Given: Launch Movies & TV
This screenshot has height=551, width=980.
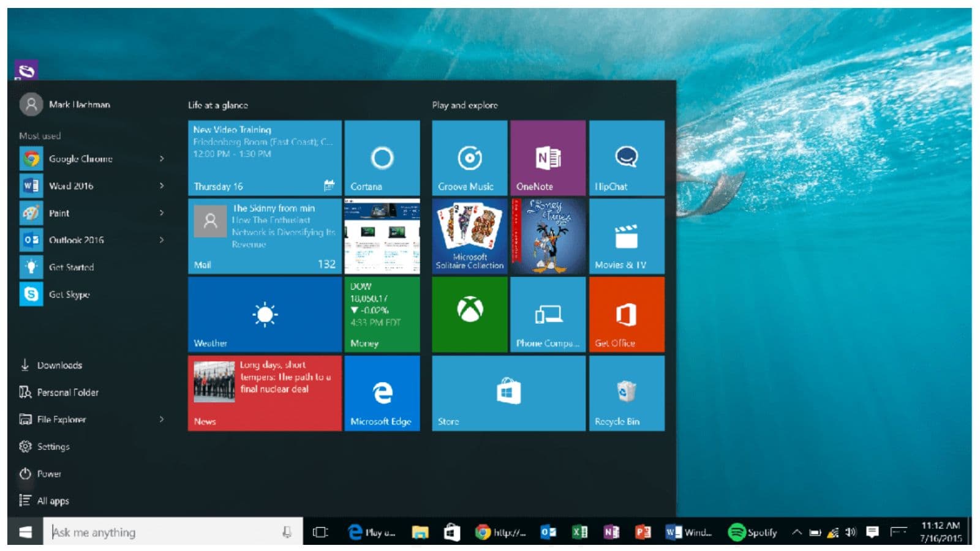Looking at the screenshot, I should (x=626, y=236).
